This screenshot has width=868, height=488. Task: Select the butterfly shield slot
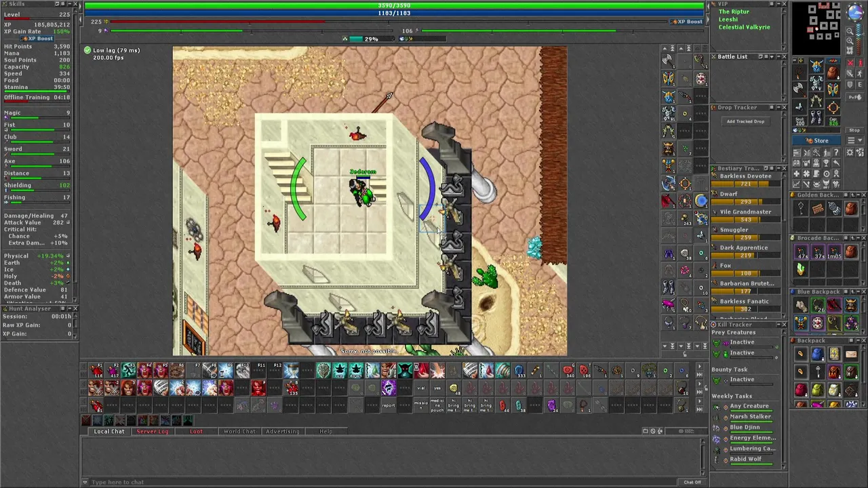(833, 89)
